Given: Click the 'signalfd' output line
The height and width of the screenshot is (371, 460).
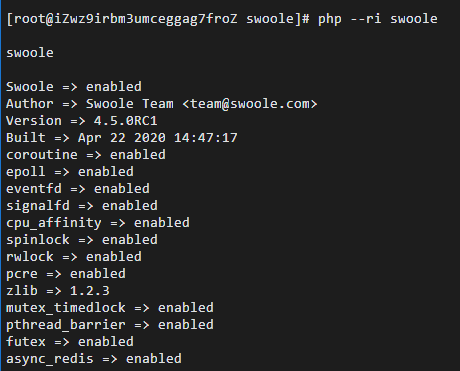Looking at the screenshot, I should coord(82,206).
